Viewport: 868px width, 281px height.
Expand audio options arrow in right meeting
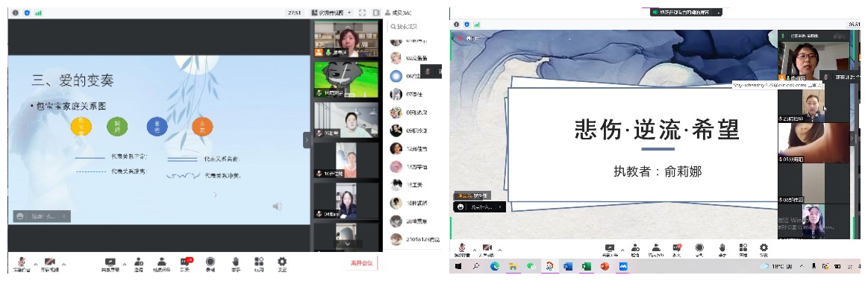point(475,250)
